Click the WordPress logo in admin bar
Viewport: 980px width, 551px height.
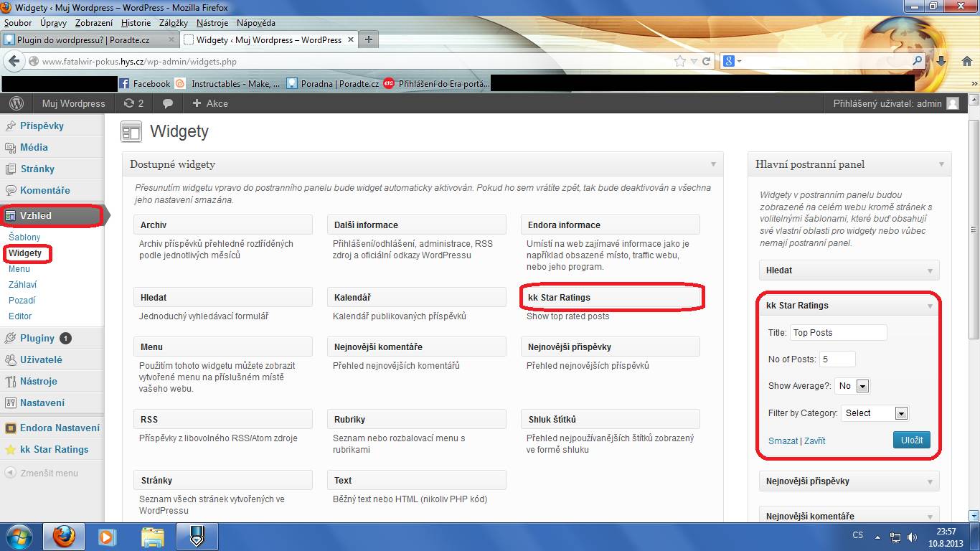click(x=16, y=103)
